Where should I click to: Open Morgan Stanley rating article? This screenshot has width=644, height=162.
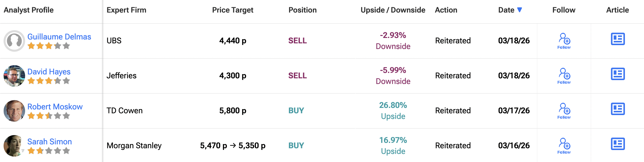(x=618, y=144)
